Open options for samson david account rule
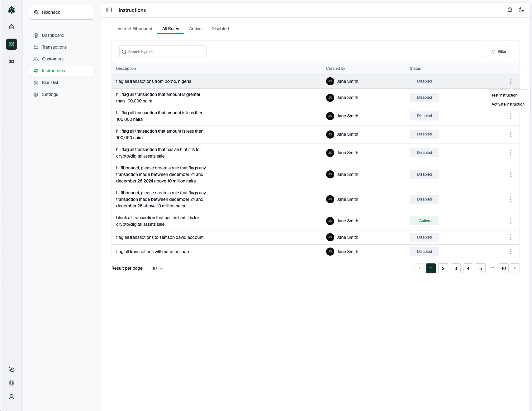Viewport: 532px width, 411px height. pyautogui.click(x=511, y=237)
